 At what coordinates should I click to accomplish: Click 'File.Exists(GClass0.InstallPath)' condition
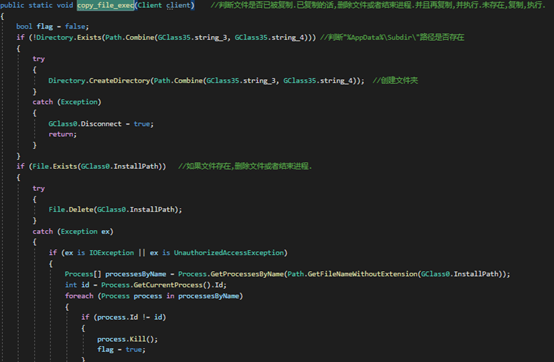coord(97,166)
